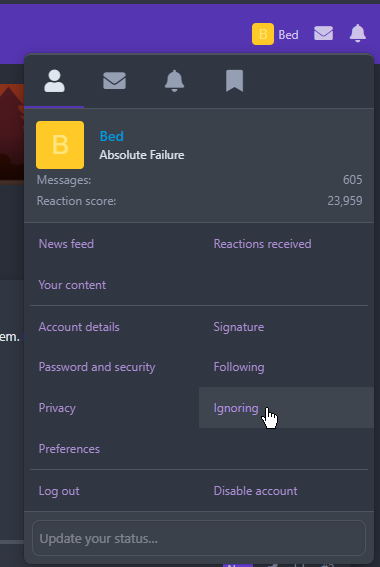Go to Your content
380x567 pixels.
click(72, 285)
